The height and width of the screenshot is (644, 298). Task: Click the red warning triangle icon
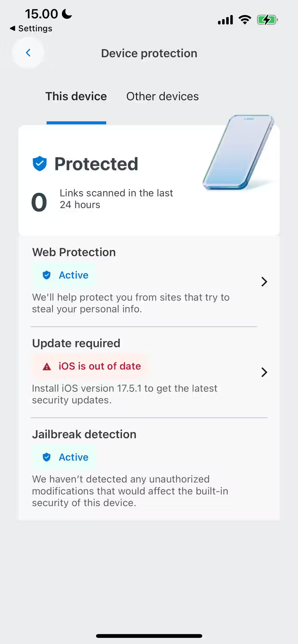tap(46, 367)
